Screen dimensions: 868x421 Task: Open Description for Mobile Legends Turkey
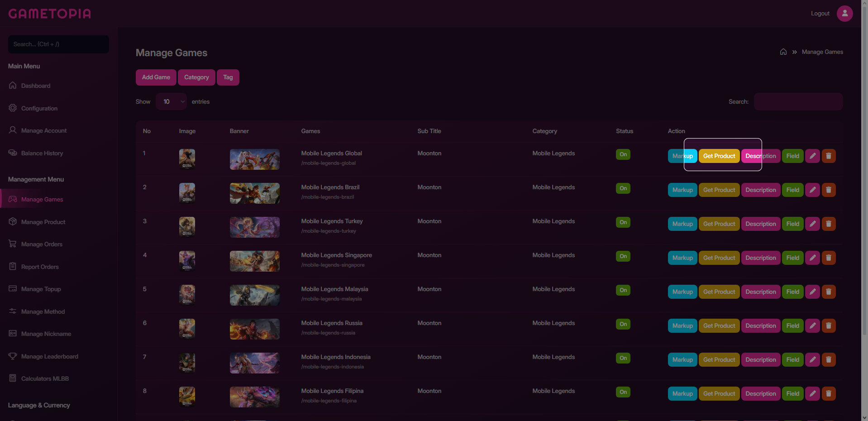coord(761,224)
